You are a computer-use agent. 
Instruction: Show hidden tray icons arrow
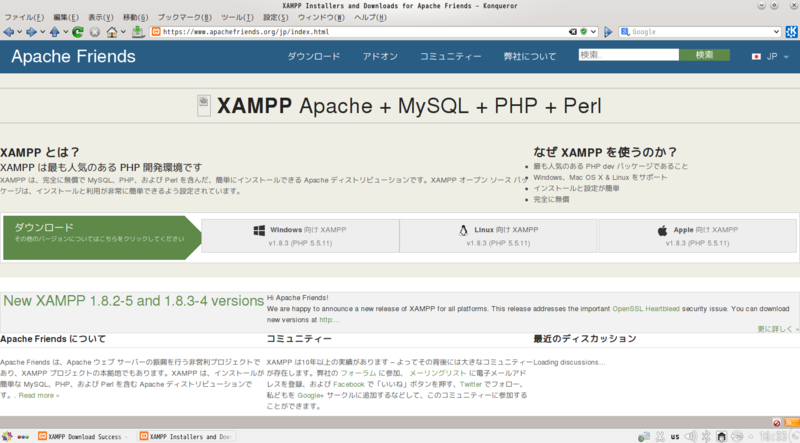tap(751, 436)
